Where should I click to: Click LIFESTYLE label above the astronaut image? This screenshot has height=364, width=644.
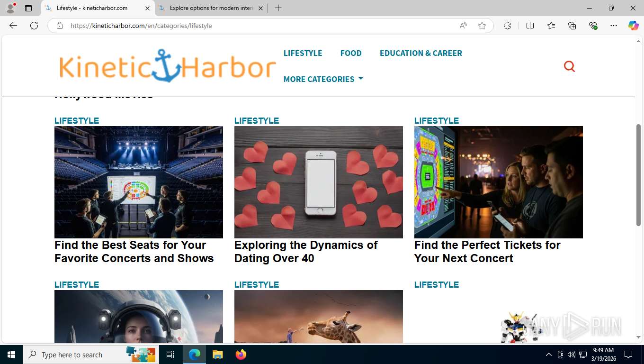coord(77,285)
